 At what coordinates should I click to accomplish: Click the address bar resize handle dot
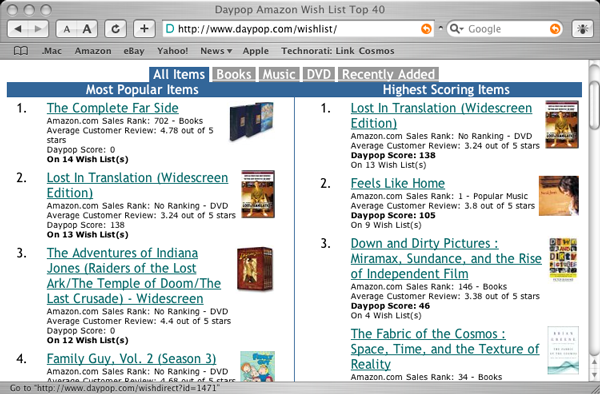(x=440, y=29)
